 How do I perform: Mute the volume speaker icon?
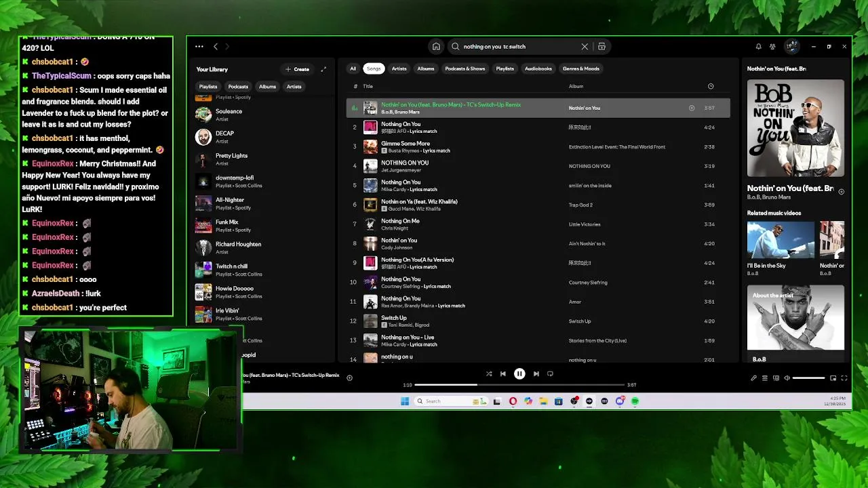click(787, 378)
